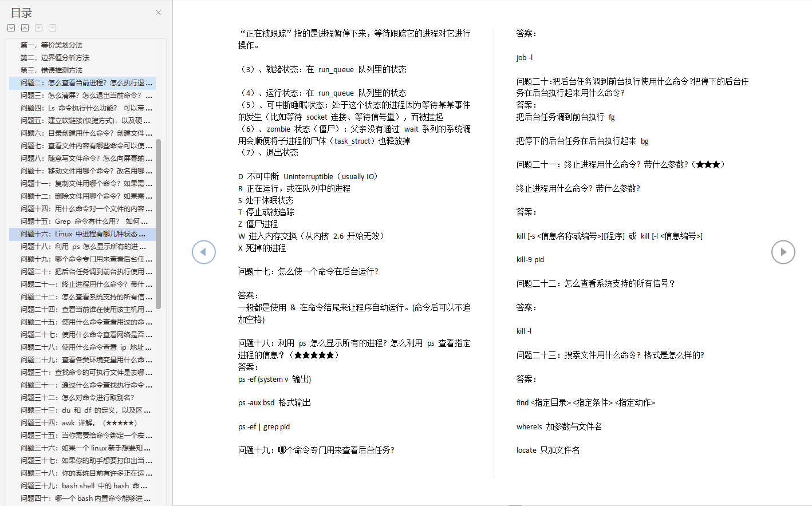Go to 问题十五：Grep 命令有什么用
Image resolution: width=812 pixels, height=506 pixels.
click(82, 222)
